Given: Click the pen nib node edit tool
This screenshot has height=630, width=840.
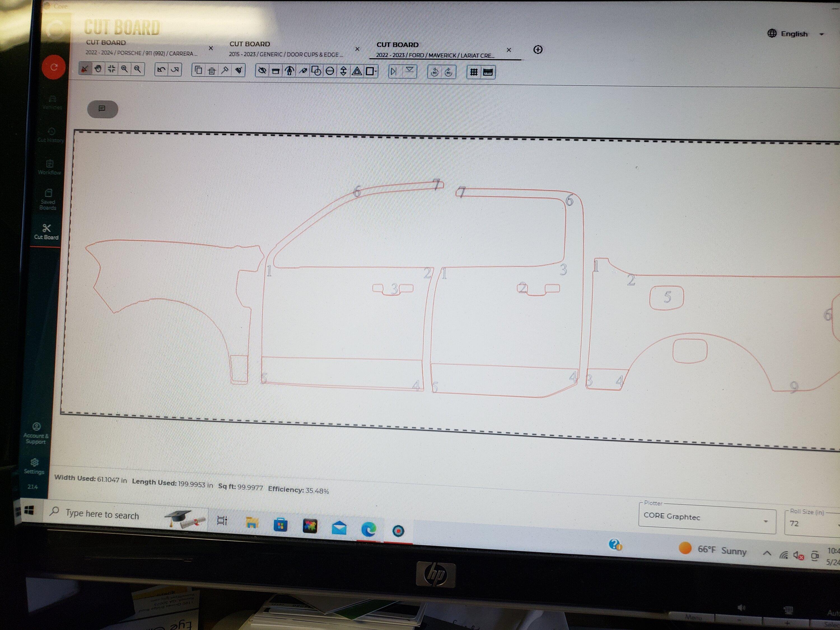Looking at the screenshot, I should tap(289, 71).
